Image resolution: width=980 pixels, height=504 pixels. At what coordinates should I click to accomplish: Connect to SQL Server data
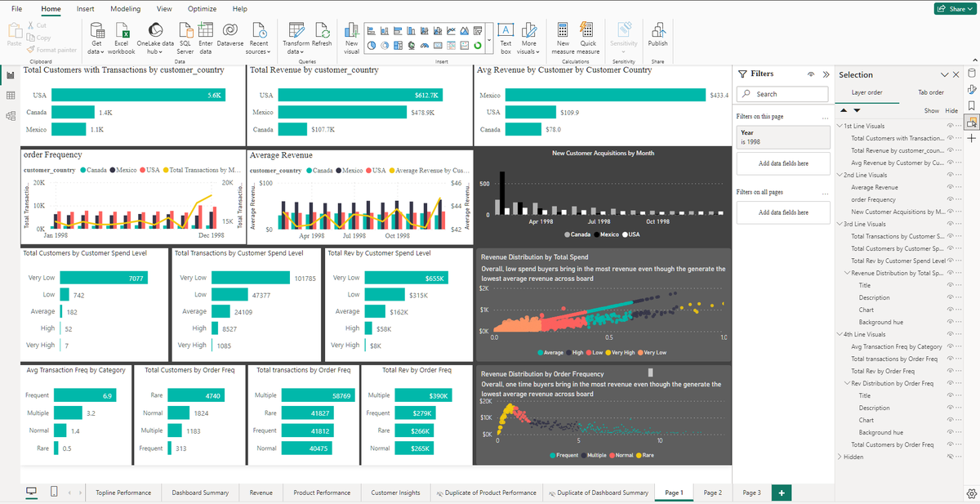tap(185, 38)
